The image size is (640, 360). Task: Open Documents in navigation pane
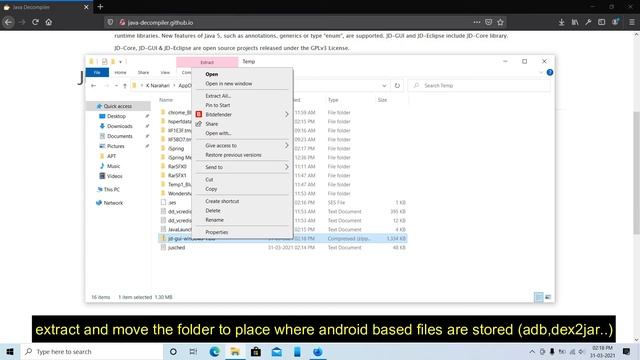(x=120, y=136)
